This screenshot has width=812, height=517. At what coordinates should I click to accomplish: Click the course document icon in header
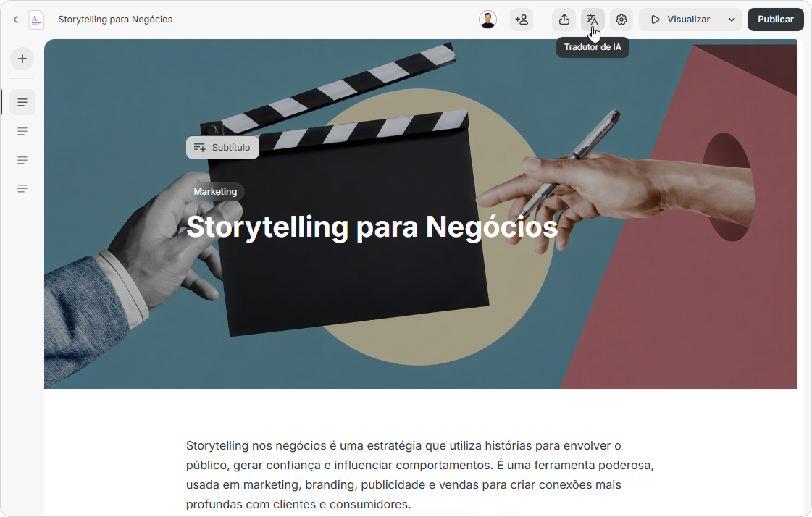pos(35,20)
